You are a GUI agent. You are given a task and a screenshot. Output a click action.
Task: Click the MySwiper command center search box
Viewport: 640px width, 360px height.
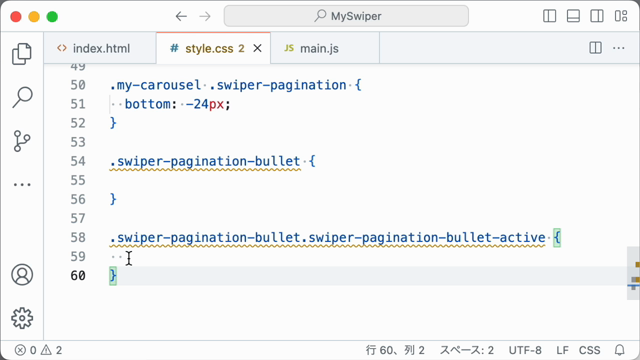pyautogui.click(x=346, y=16)
